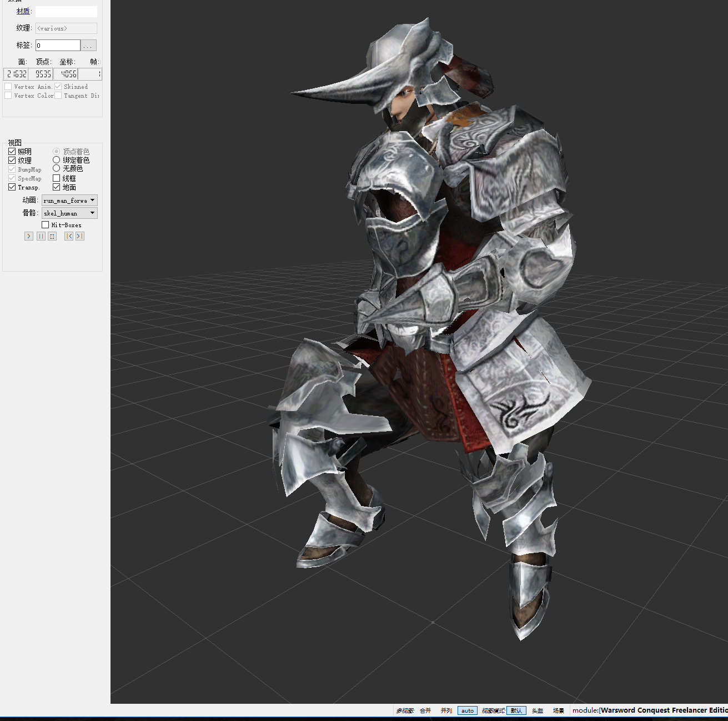The width and height of the screenshot is (728, 721).
Task: Click the 材质 material input field
Action: pyautogui.click(x=66, y=11)
